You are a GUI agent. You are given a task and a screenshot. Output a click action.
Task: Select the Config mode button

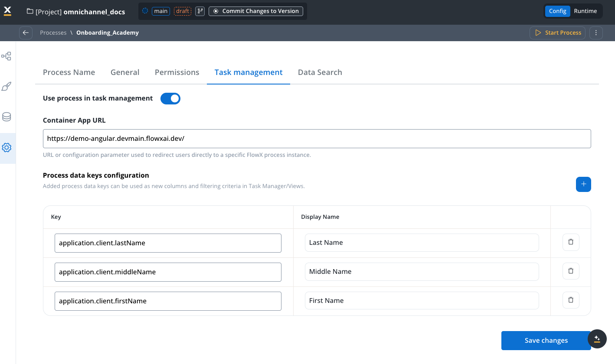[x=557, y=11]
